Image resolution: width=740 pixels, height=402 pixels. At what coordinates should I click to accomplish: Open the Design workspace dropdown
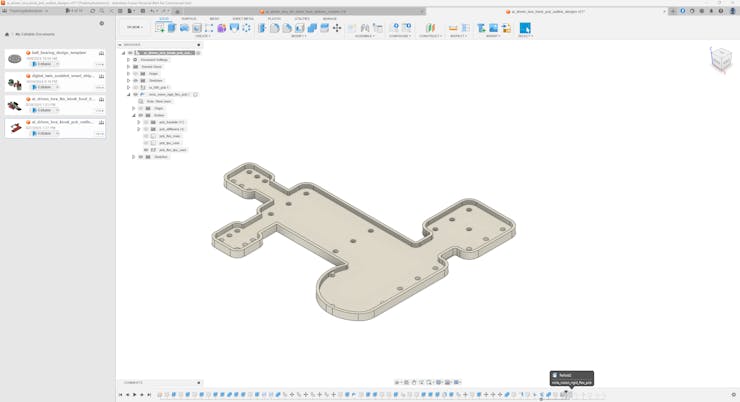134,27
